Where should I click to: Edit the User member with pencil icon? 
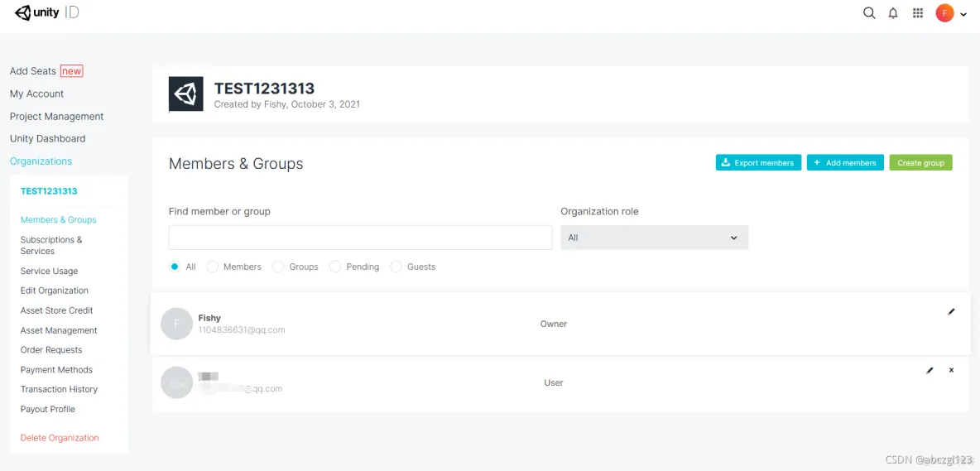(x=930, y=371)
